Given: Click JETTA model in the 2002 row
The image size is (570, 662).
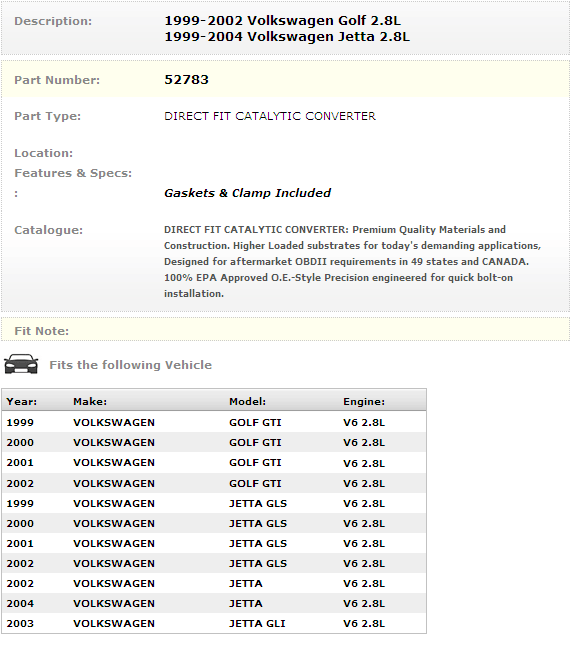Looking at the screenshot, I should pyautogui.click(x=246, y=583).
